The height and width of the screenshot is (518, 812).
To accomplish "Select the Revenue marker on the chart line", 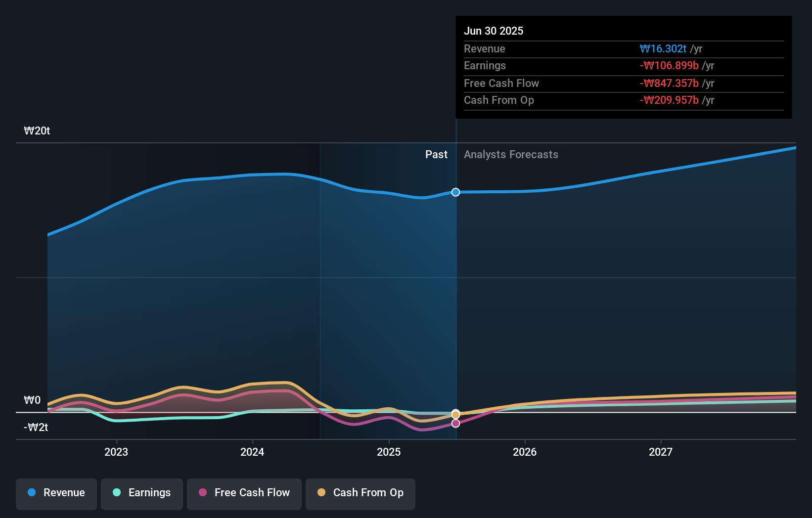I will click(x=455, y=192).
